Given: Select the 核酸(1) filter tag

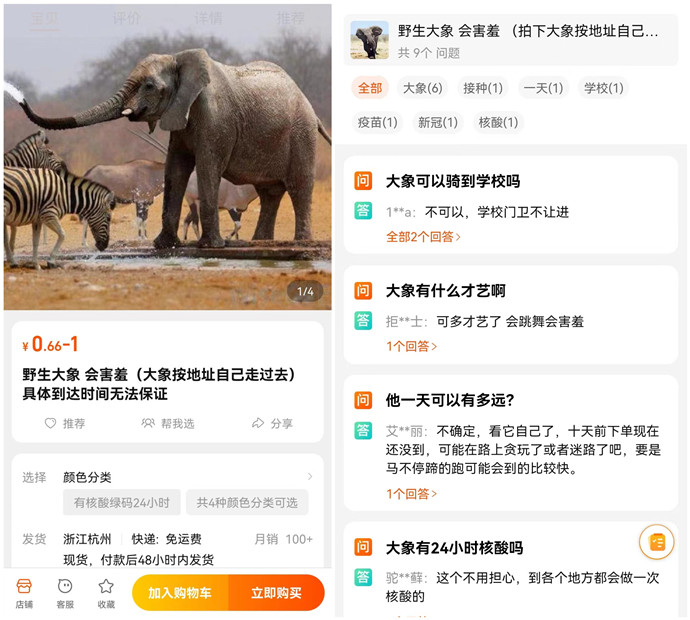Looking at the screenshot, I should click(x=498, y=122).
